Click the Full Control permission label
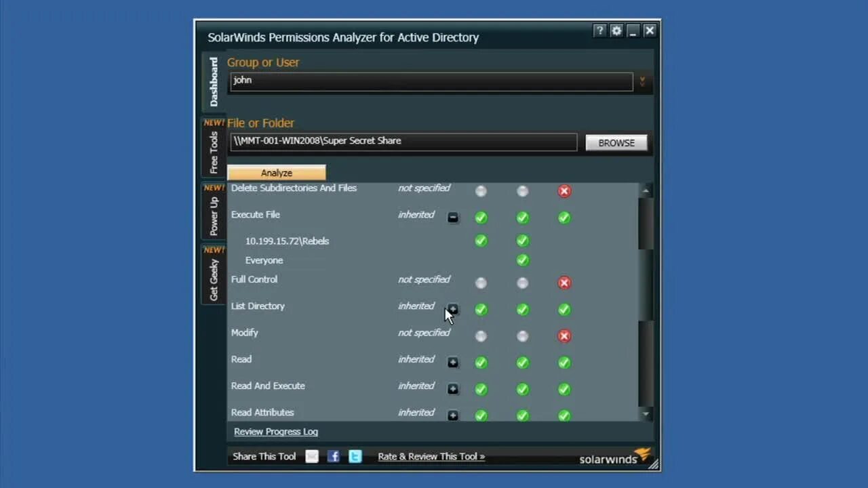 tap(254, 279)
